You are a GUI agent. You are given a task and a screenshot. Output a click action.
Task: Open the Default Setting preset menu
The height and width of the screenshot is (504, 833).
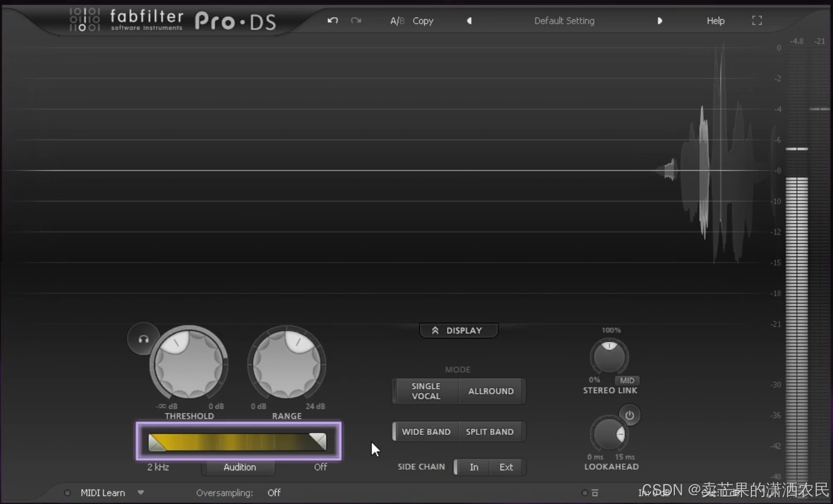564,21
